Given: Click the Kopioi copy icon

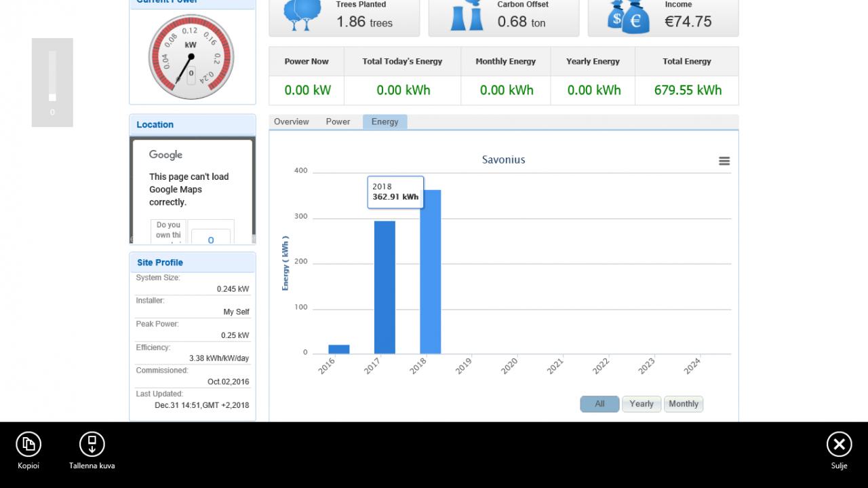Looking at the screenshot, I should point(28,444).
